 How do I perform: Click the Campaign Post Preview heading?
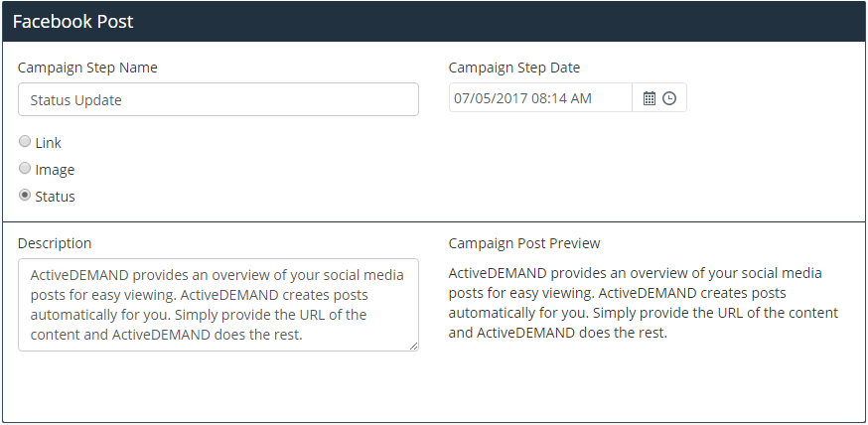pos(524,243)
